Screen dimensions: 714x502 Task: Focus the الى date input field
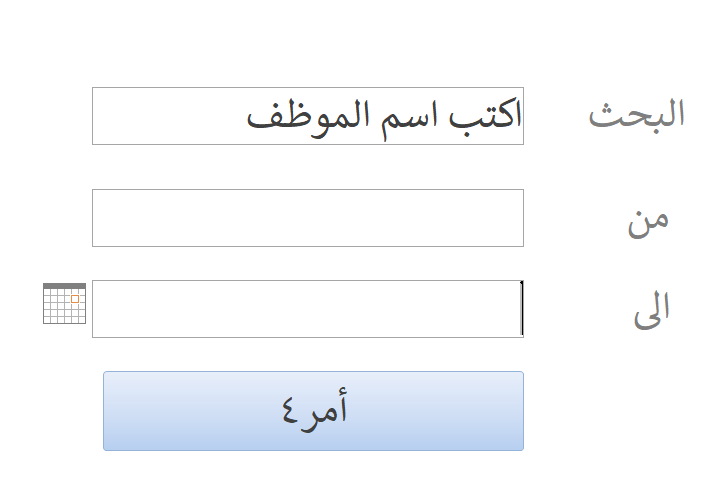[308, 309]
